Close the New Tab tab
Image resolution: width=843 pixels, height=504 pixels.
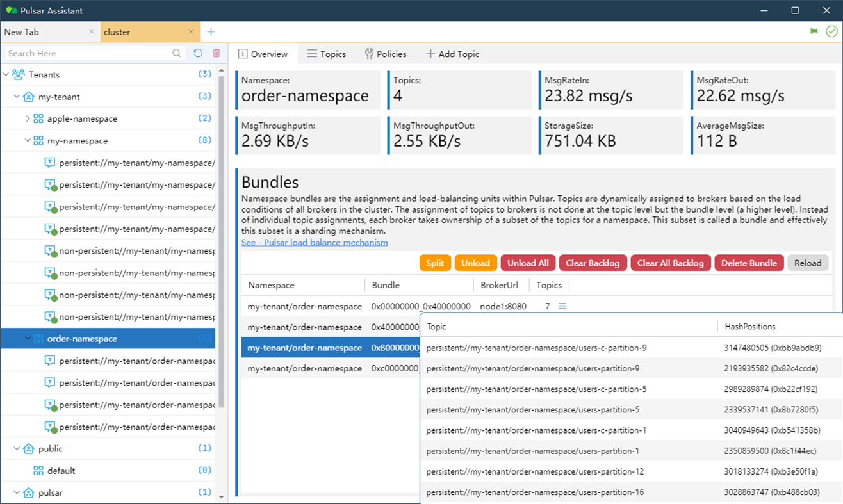[x=92, y=32]
